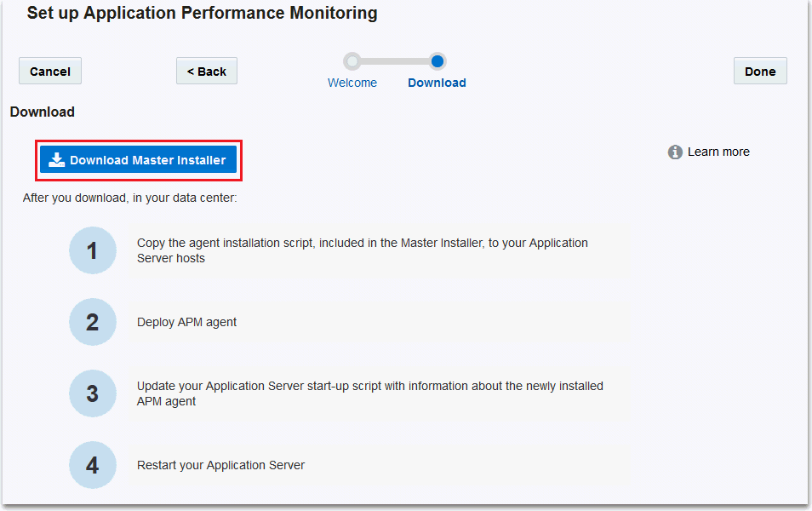Cancel the APM setup wizard
Image resolution: width=812 pixels, height=511 pixels.
pyautogui.click(x=49, y=71)
